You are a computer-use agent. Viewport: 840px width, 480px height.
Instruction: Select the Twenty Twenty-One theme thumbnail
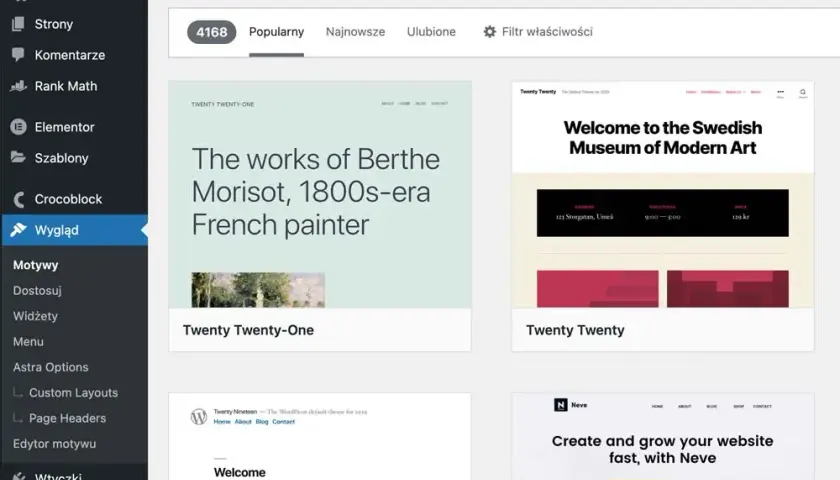pyautogui.click(x=320, y=194)
